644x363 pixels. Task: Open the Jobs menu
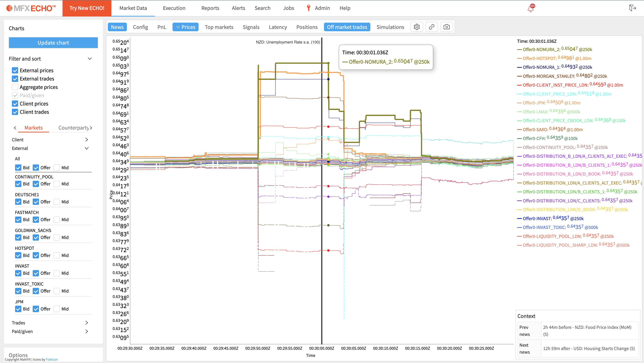click(x=289, y=8)
